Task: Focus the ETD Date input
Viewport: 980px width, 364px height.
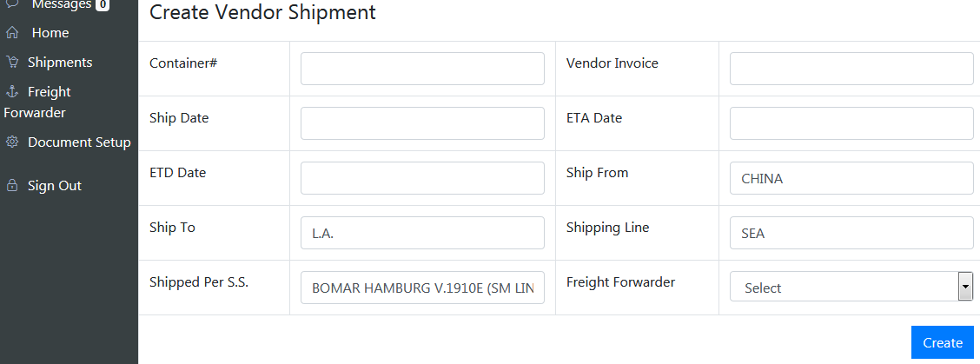Action: coord(422,178)
